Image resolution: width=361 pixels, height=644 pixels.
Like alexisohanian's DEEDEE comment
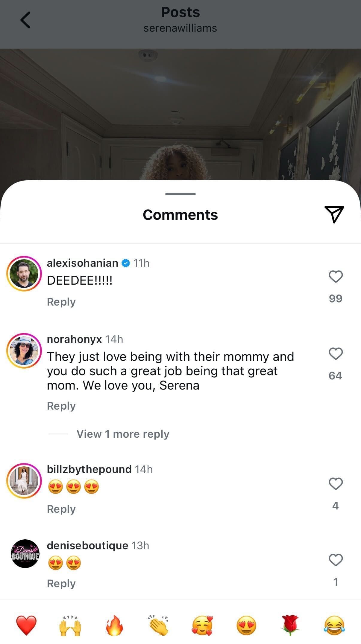(336, 276)
